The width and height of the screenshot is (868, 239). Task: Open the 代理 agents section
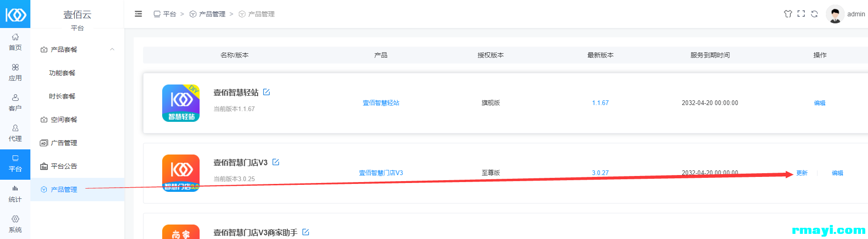click(x=15, y=133)
